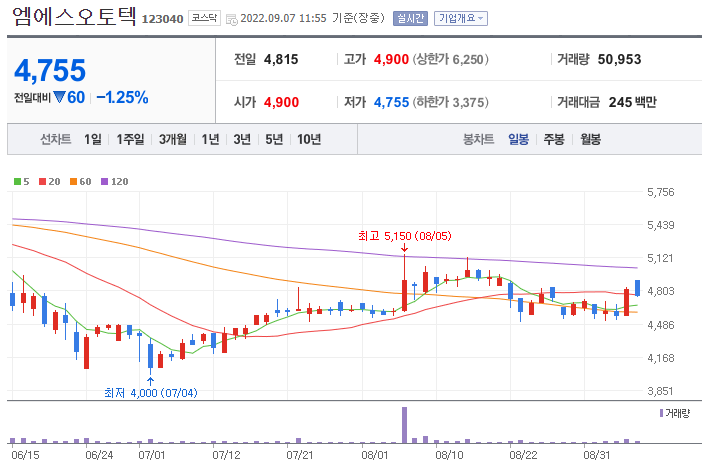Click the 거래대금 245 백만 value
702x464 pixels.
[x=632, y=102]
